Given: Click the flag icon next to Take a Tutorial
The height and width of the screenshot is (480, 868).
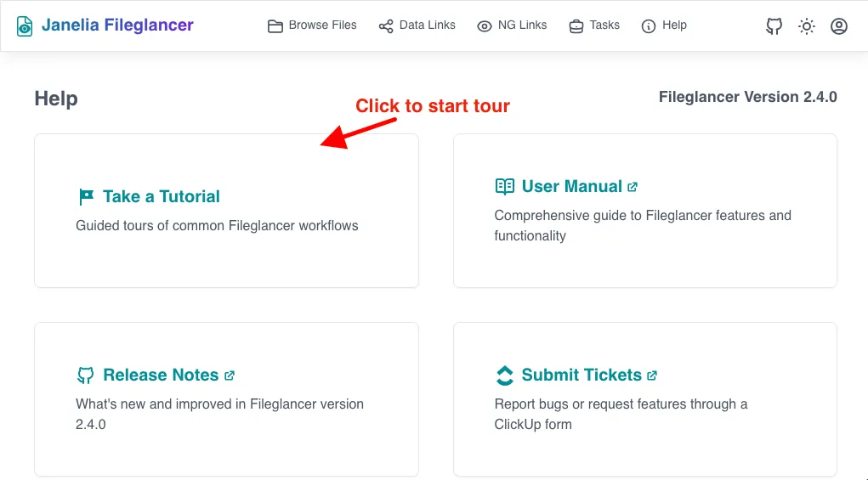Looking at the screenshot, I should pyautogui.click(x=87, y=197).
